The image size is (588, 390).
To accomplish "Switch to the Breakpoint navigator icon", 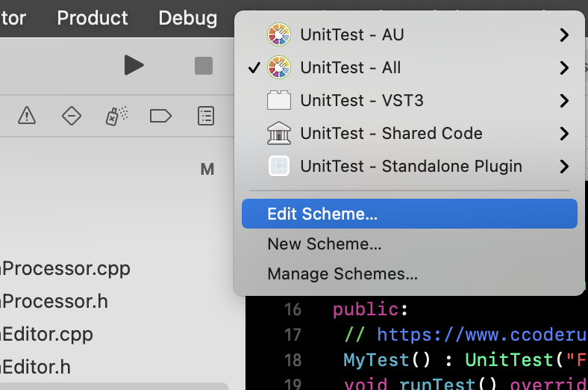I will pos(161,115).
